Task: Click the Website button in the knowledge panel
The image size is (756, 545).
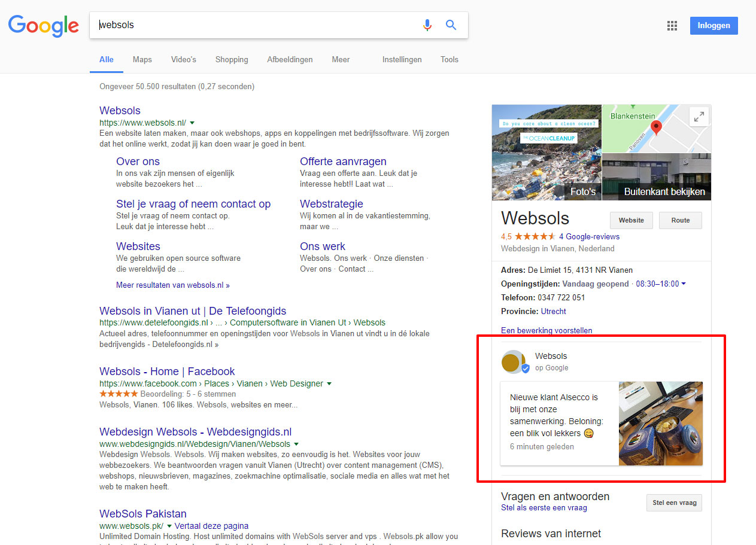Action: [631, 220]
